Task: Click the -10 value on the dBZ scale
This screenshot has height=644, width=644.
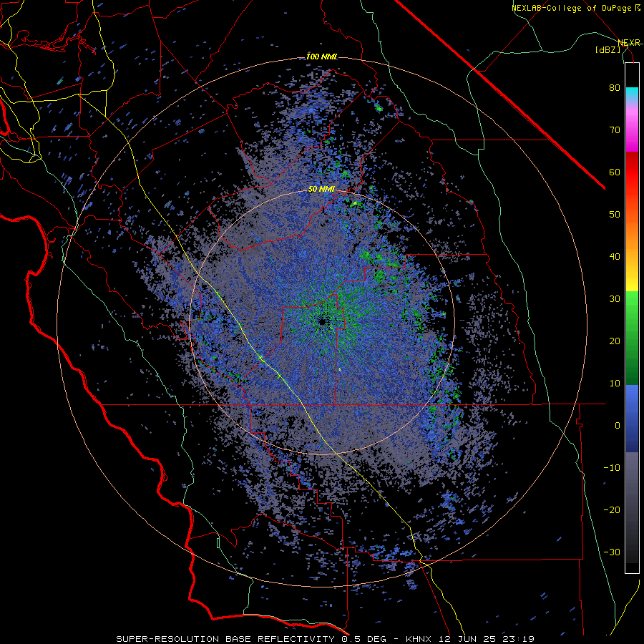Action: pyautogui.click(x=612, y=468)
